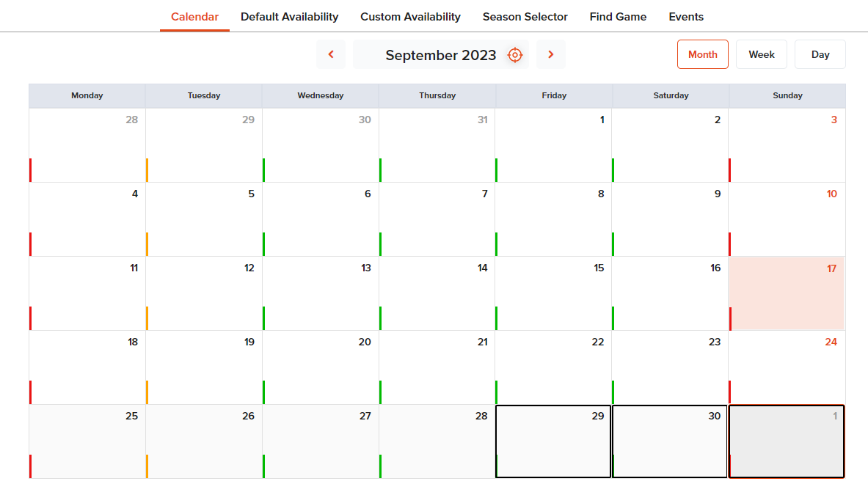Select September 20 day cell
868x495 pixels.
(321, 367)
